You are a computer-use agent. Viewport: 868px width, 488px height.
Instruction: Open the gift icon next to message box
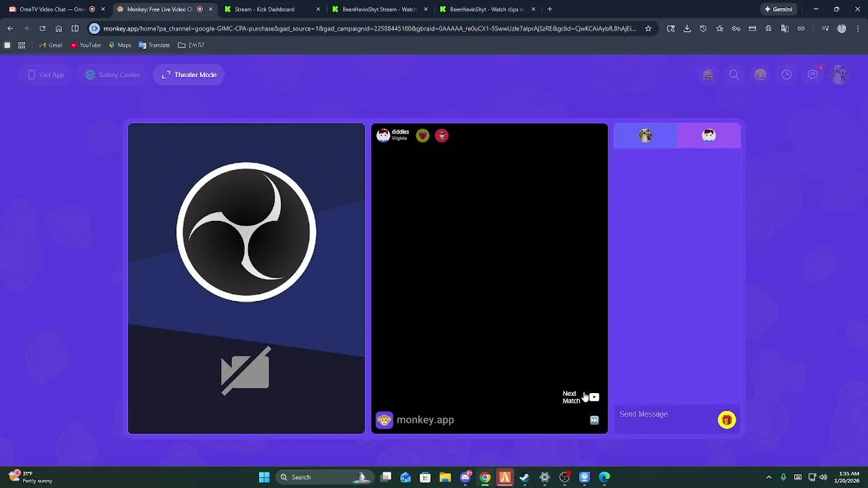tap(726, 420)
